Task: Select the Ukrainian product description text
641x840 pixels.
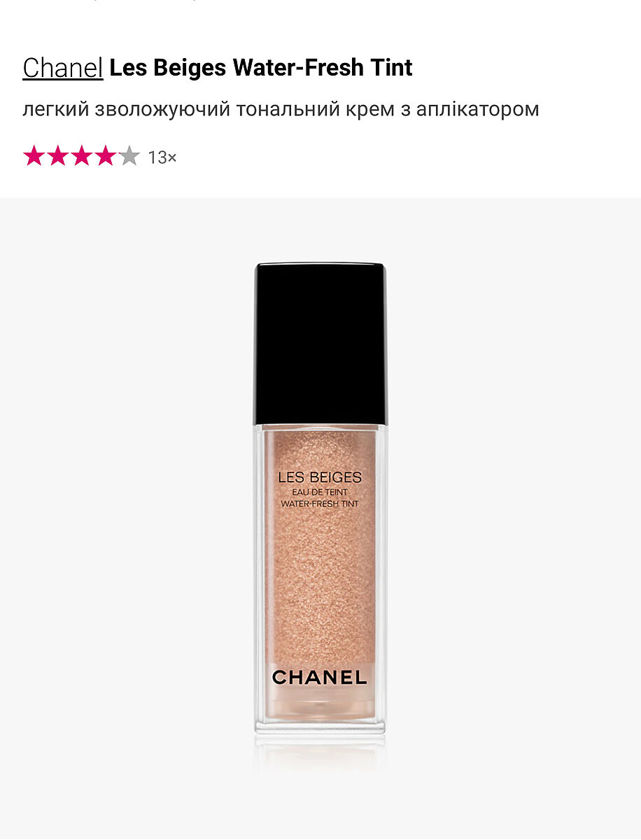Action: click(x=281, y=110)
